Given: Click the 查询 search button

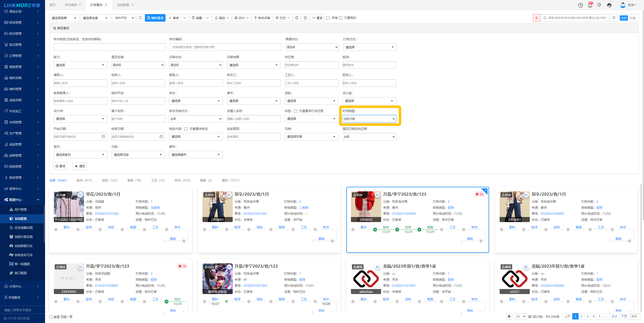Looking at the screenshot, I should coord(61,166).
